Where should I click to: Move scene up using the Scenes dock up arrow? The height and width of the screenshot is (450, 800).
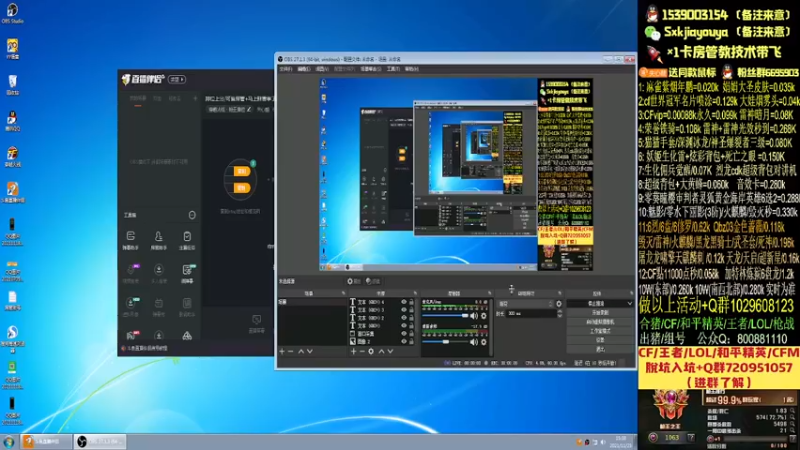(301, 352)
